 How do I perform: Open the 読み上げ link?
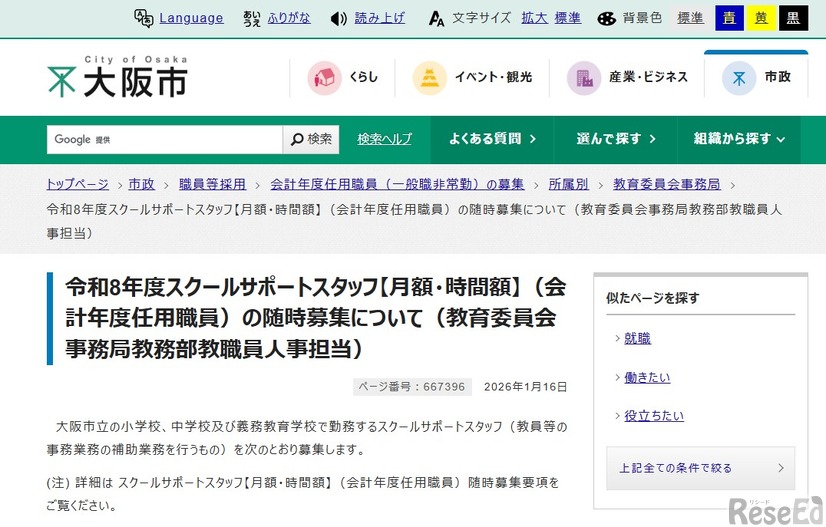(x=379, y=18)
